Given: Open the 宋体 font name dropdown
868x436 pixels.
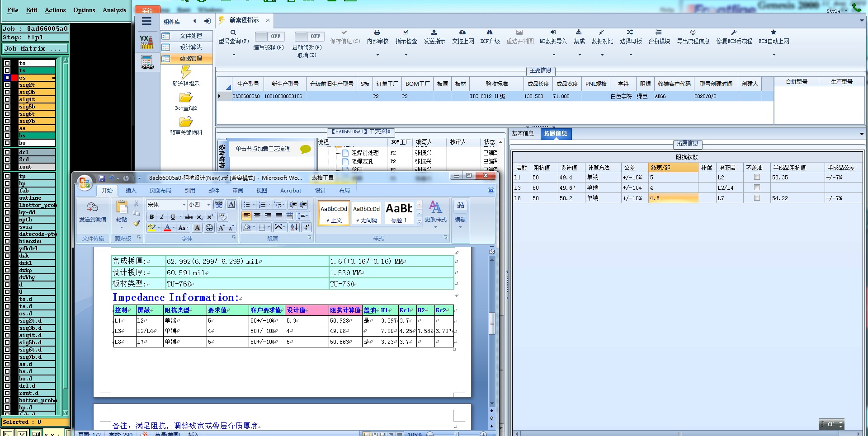Looking at the screenshot, I should pyautogui.click(x=184, y=205).
